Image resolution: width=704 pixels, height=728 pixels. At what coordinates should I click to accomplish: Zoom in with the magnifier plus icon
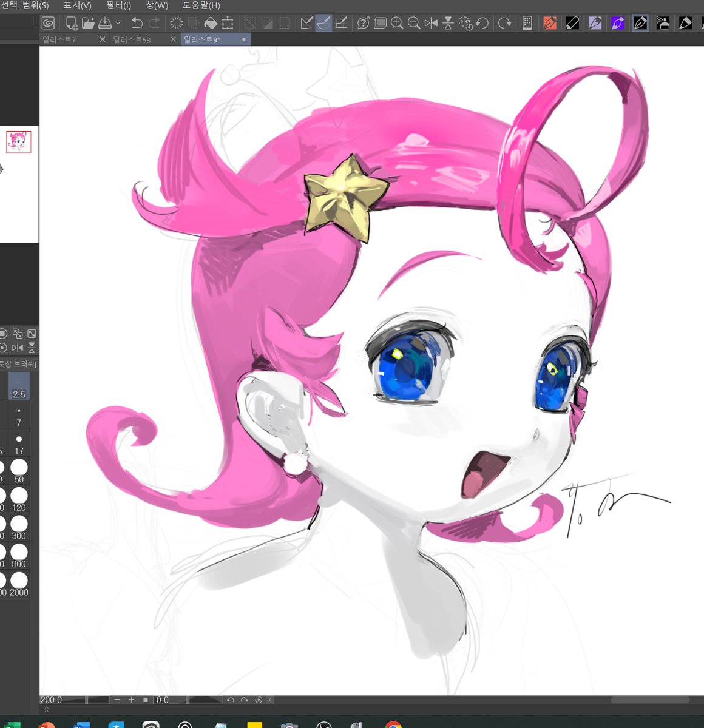[397, 23]
